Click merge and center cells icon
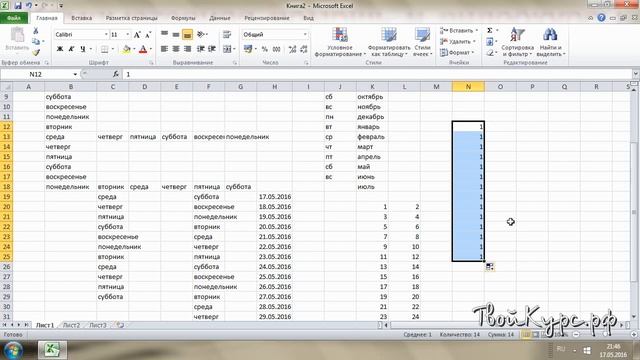This screenshot has width=640, height=360. click(227, 49)
